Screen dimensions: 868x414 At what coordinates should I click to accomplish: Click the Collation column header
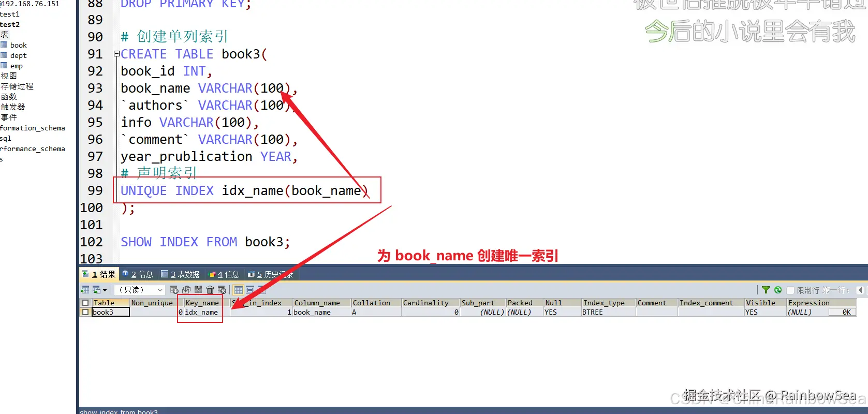376,303
